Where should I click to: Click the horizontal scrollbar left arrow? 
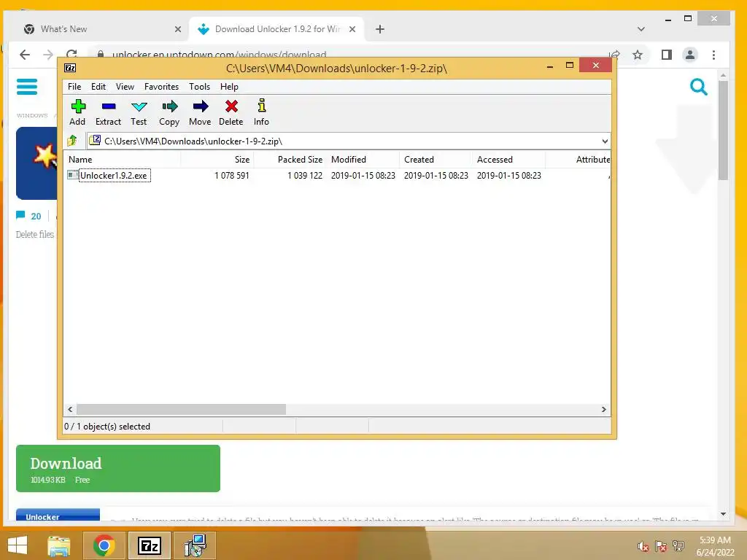pyautogui.click(x=71, y=409)
